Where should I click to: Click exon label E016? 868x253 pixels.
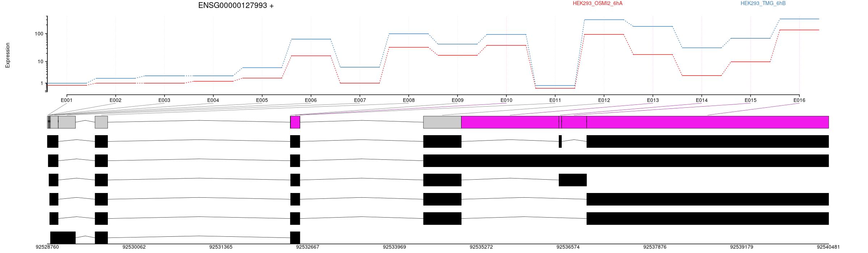(x=799, y=100)
